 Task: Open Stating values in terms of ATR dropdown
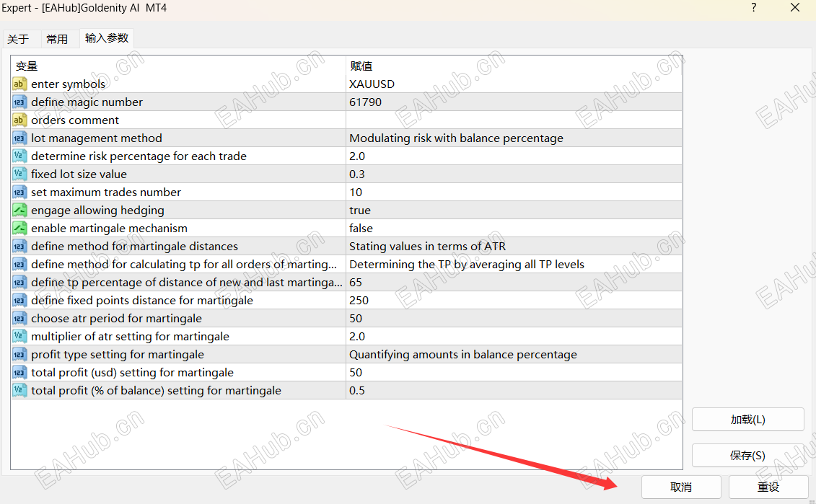point(514,246)
